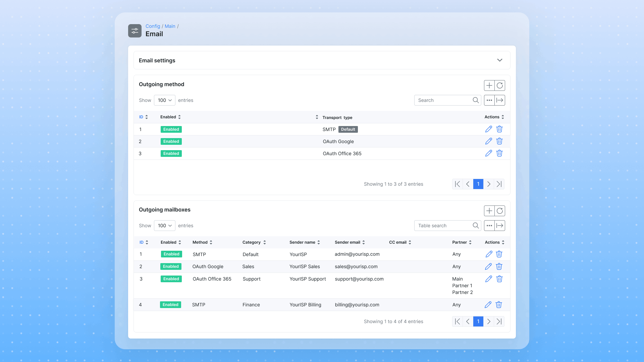
Task: Go to previous page in Outgoing mailboxes table
Action: (468, 321)
